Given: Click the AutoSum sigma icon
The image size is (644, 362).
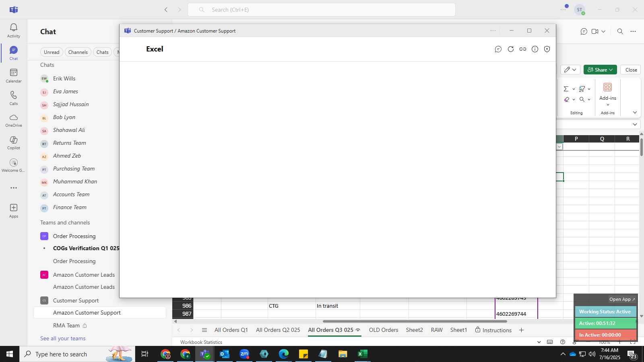Looking at the screenshot, I should [x=566, y=89].
